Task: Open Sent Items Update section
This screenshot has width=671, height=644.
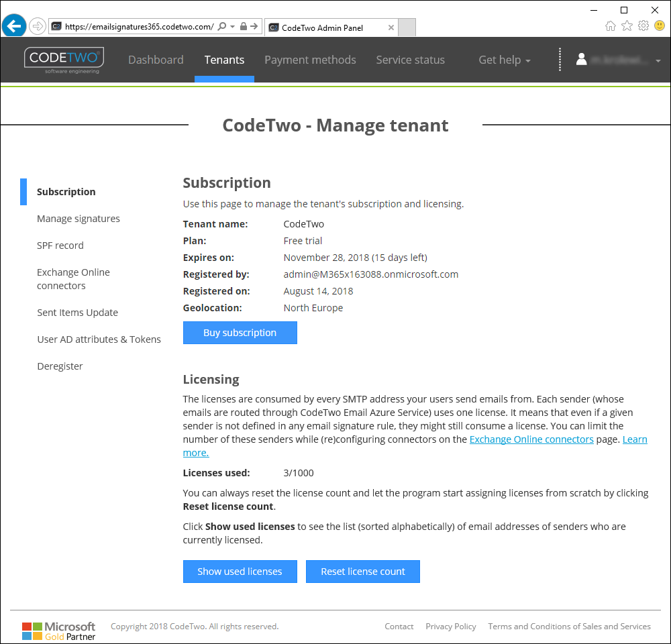Action: click(77, 313)
